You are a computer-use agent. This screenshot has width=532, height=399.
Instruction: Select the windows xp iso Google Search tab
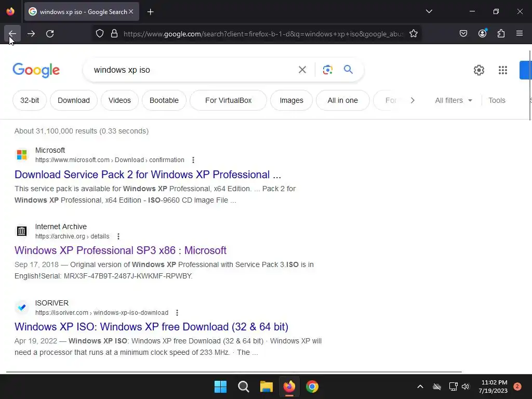pos(82,11)
